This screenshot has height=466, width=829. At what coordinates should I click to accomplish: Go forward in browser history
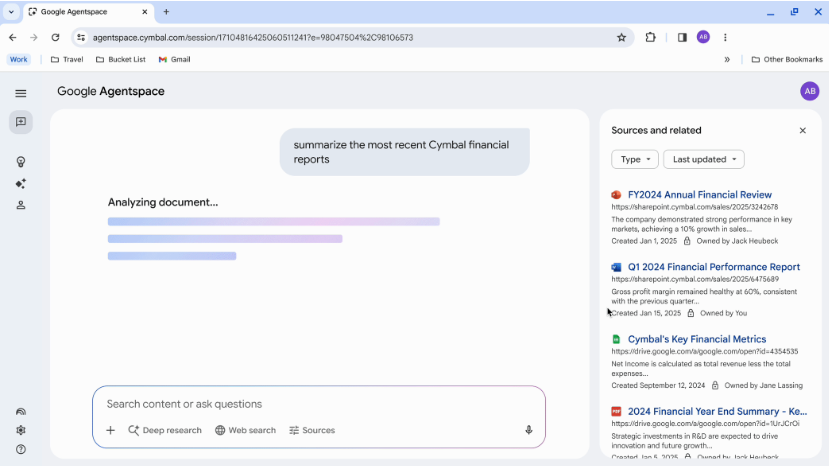34,38
